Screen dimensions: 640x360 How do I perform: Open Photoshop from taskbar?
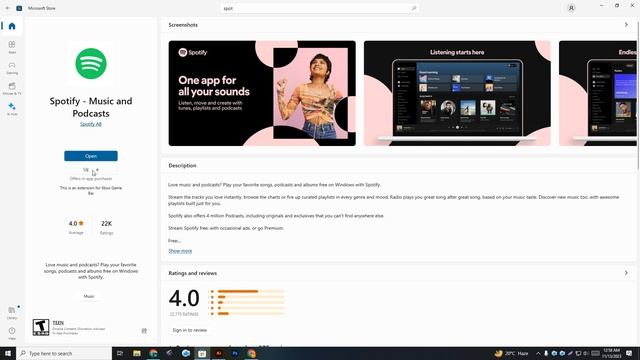point(235,353)
